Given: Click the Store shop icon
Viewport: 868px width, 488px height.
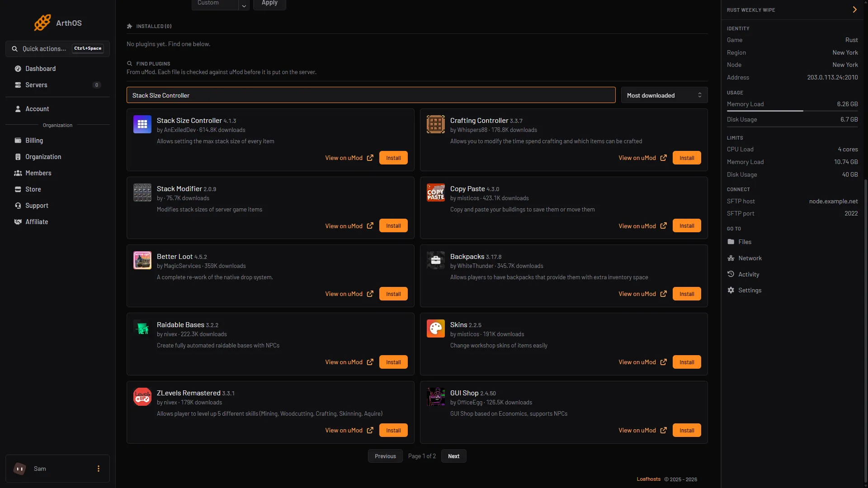Looking at the screenshot, I should pos(18,189).
